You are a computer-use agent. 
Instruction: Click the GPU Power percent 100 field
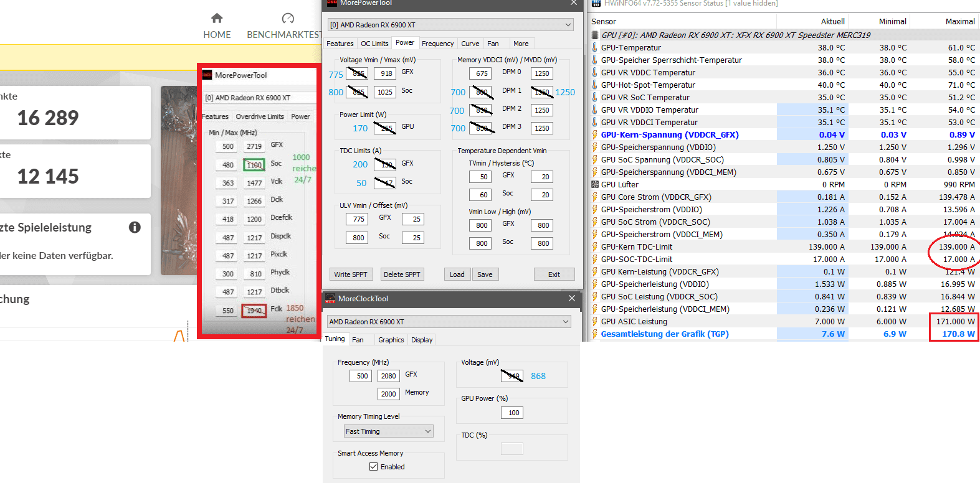513,413
